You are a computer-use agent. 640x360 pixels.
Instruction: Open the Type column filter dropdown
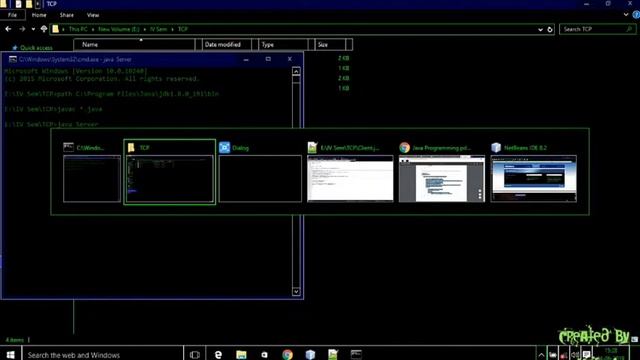pyautogui.click(x=311, y=44)
